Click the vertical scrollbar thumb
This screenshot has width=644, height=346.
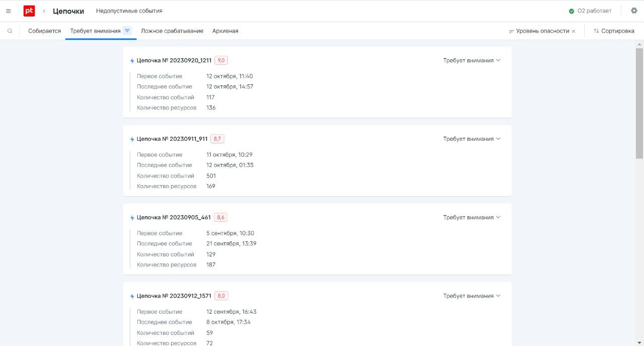click(639, 103)
